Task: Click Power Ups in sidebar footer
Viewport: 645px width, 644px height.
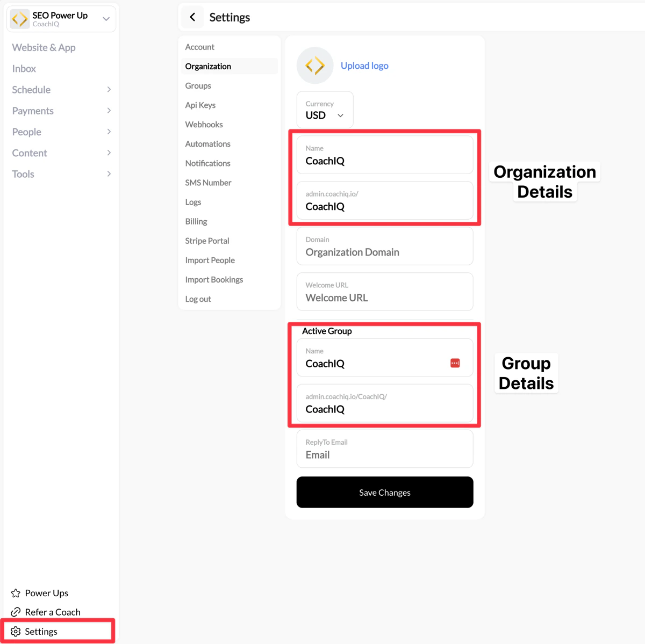Action: [47, 593]
